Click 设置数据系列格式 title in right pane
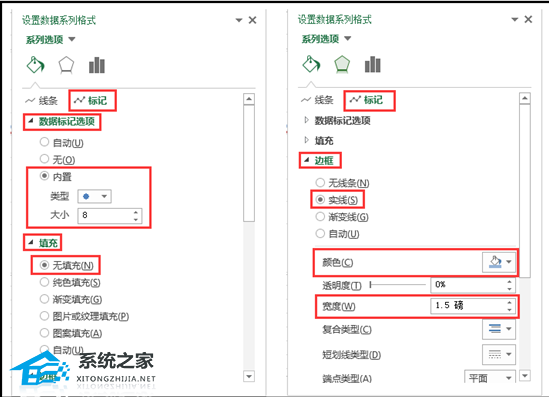Image resolution: width=549 pixels, height=397 pixels. [335, 19]
